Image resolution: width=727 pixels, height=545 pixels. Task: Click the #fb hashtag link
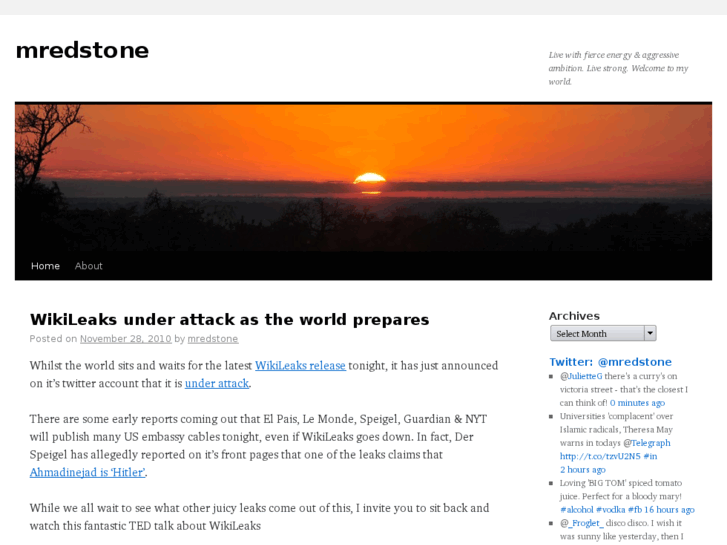[635, 510]
